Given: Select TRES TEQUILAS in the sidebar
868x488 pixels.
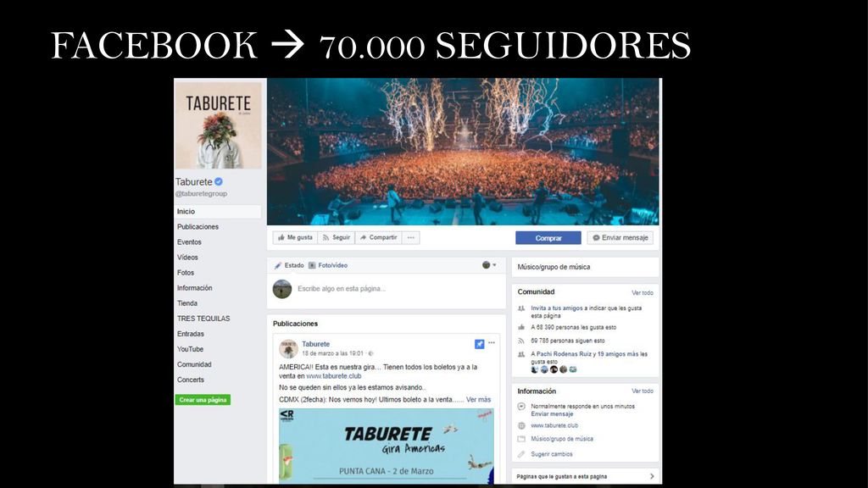Looking at the screenshot, I should (x=203, y=319).
